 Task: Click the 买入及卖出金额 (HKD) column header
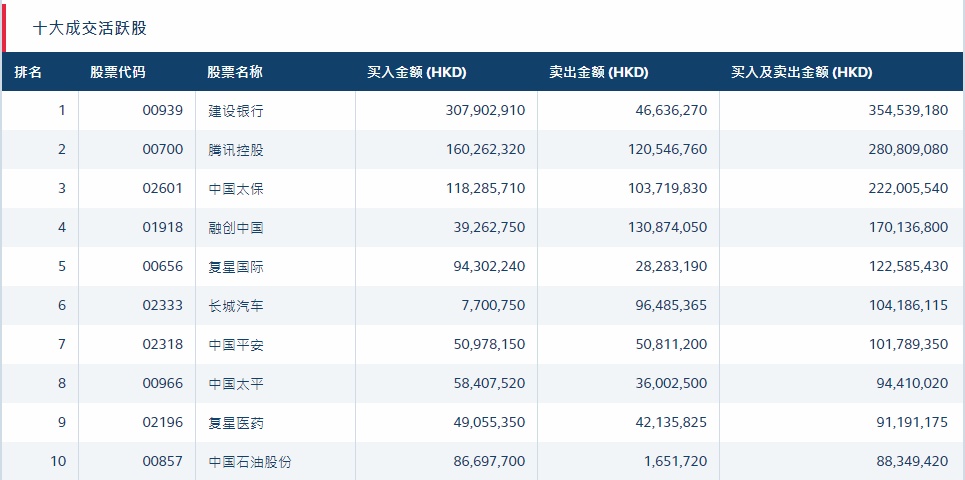[x=801, y=72]
